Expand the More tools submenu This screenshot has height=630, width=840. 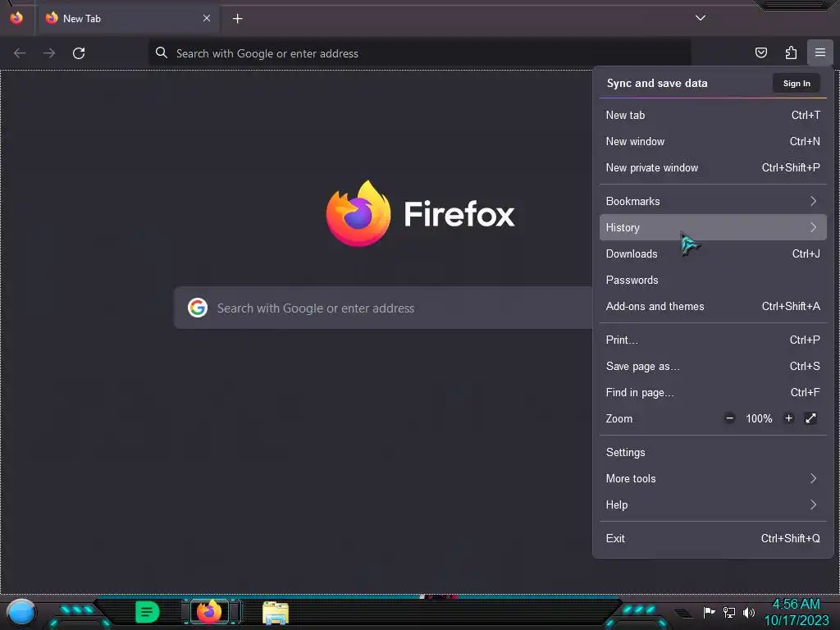coord(713,479)
